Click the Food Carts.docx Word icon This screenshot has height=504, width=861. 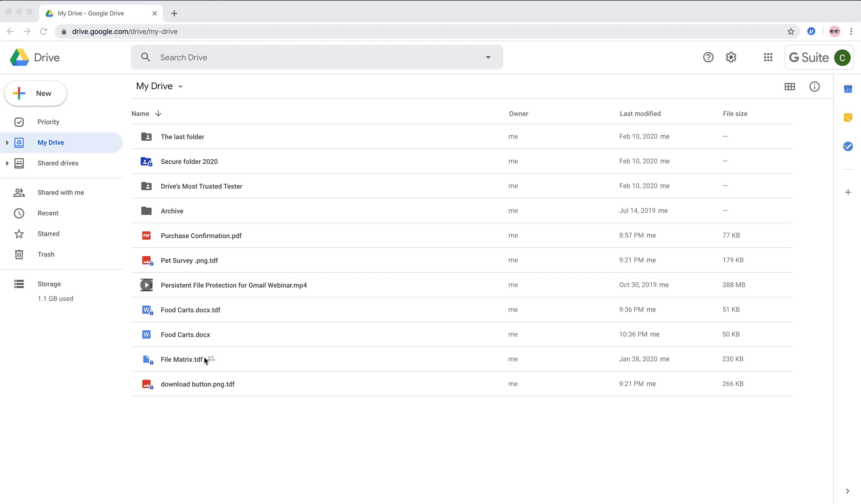tap(146, 334)
